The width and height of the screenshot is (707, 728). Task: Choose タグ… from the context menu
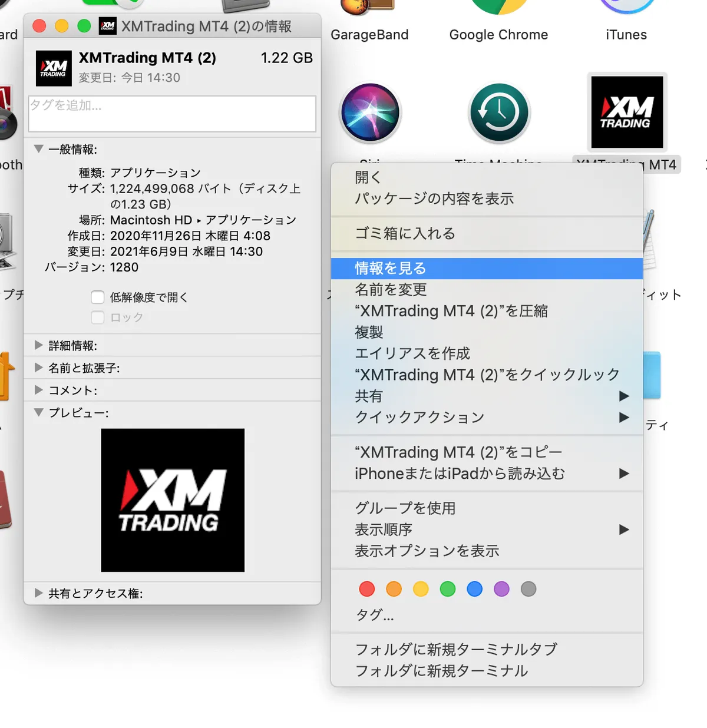tap(487, 616)
